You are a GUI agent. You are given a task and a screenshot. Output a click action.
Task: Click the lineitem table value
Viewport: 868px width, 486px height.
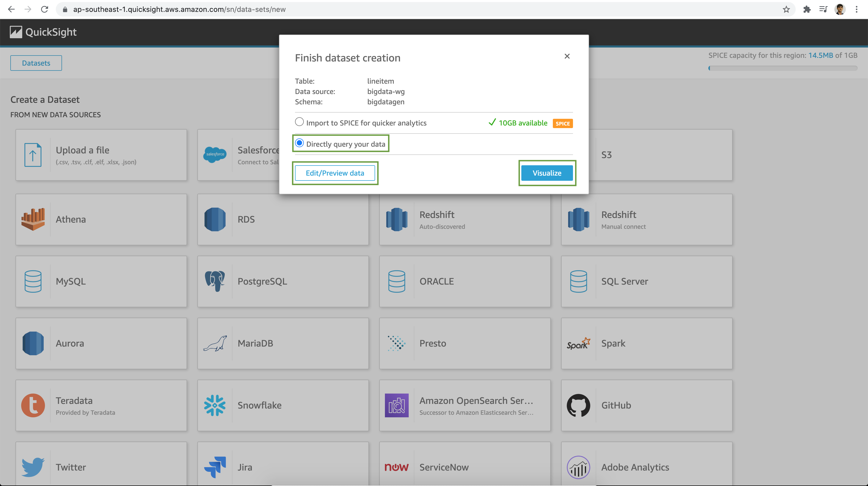(x=381, y=81)
